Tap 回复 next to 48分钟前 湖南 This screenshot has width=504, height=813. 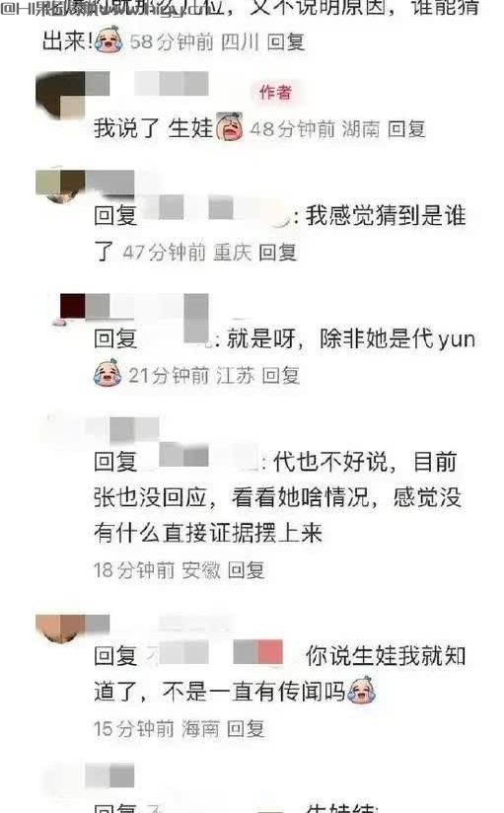406,129
